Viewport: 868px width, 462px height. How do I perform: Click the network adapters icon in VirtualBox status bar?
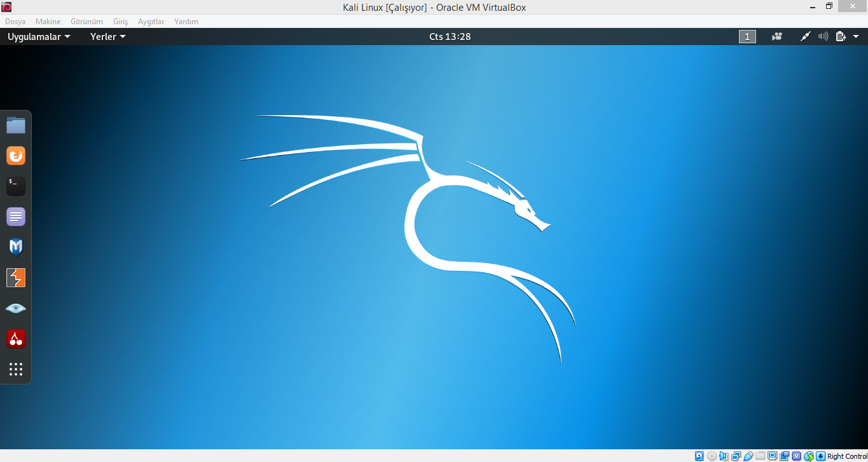coord(736,456)
